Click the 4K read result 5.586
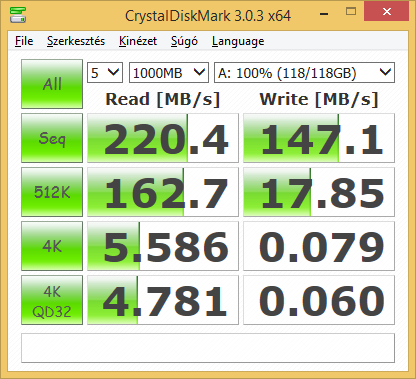The width and height of the screenshot is (416, 379). 163,246
